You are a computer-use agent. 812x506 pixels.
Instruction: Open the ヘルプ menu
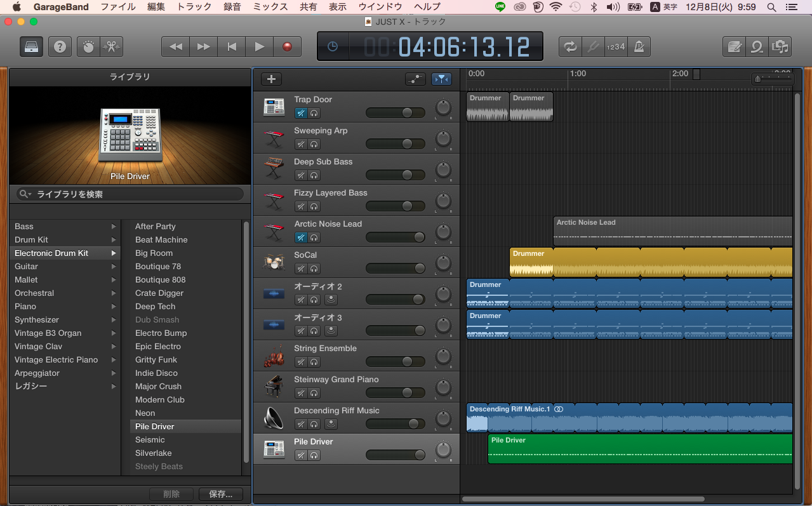[427, 7]
